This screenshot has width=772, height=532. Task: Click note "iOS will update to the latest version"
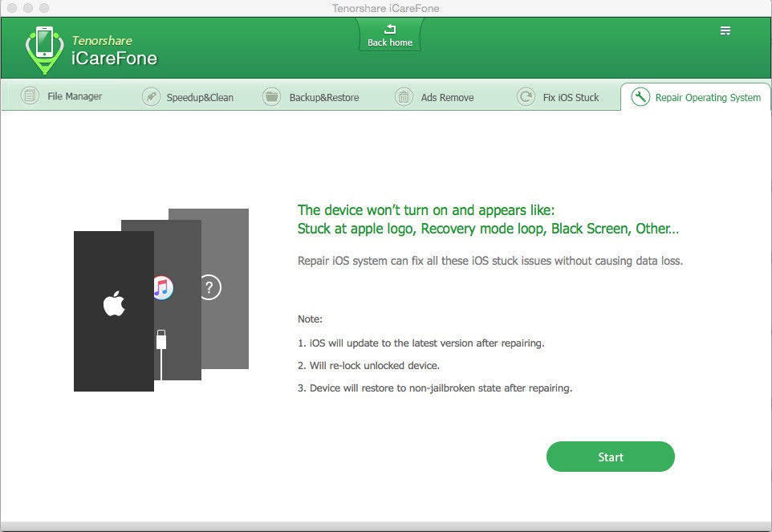coord(421,343)
